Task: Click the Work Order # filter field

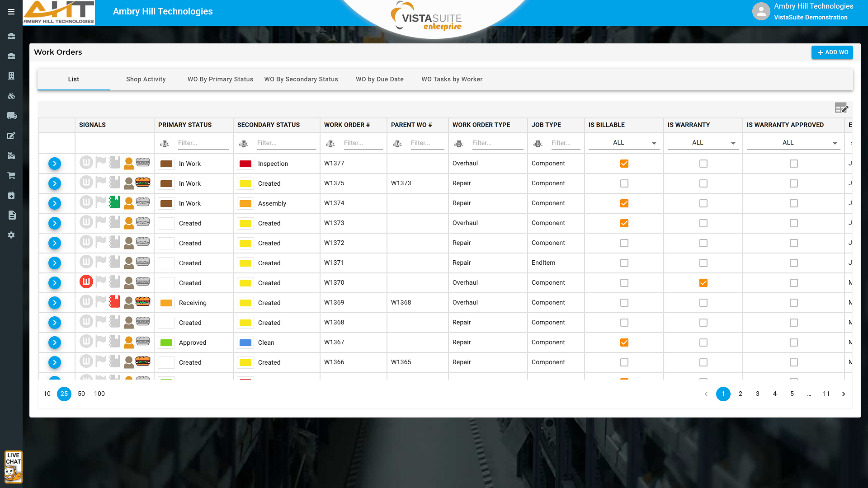Action: tap(362, 143)
